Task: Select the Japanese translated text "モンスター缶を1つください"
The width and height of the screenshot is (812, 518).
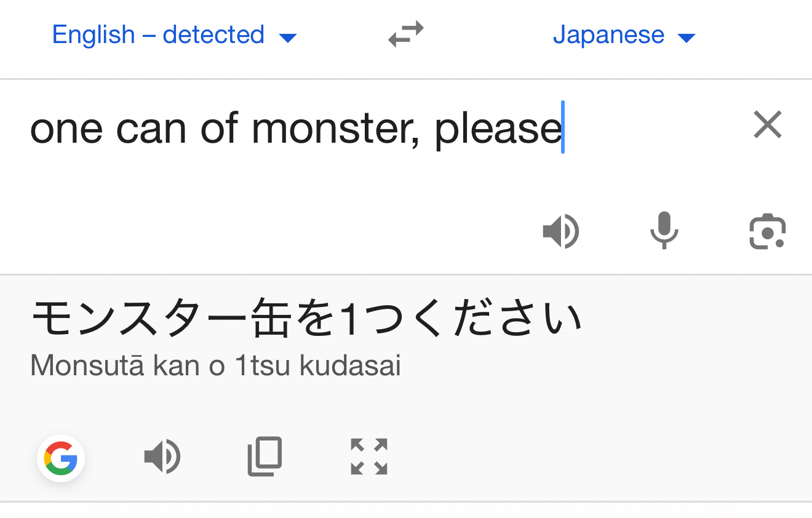Action: pos(306,319)
